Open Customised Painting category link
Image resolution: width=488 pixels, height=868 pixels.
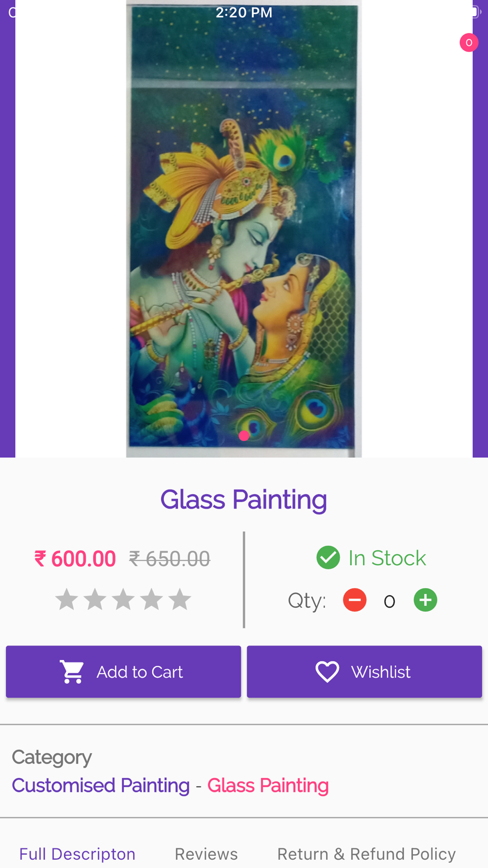[101, 785]
